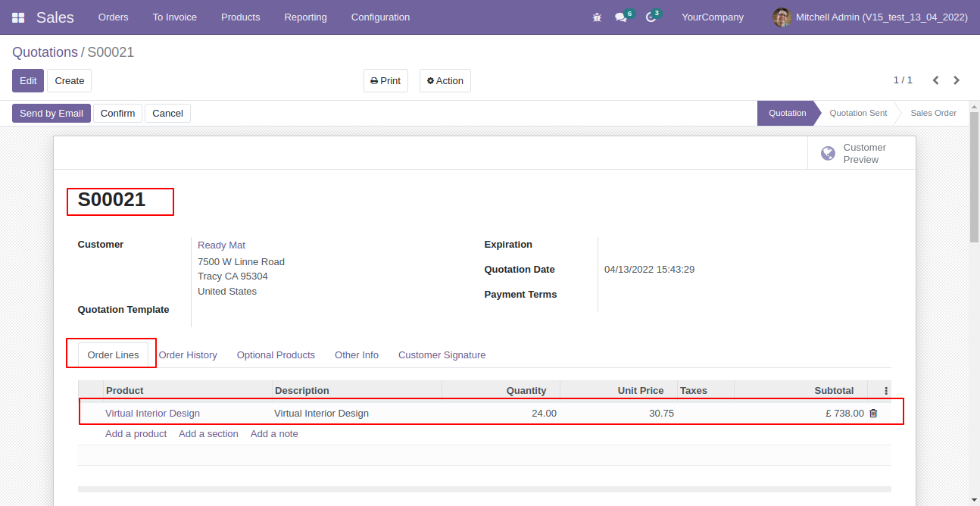Click Add a section link

click(208, 434)
